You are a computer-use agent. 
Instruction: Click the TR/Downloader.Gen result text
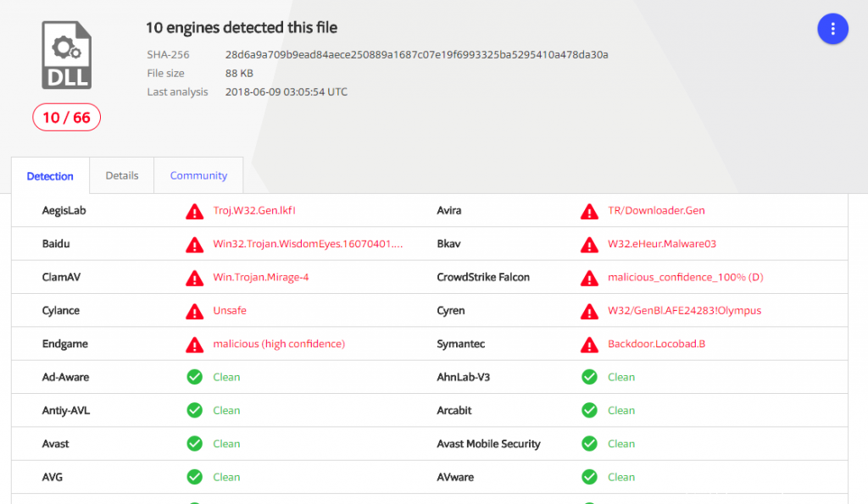tap(656, 210)
